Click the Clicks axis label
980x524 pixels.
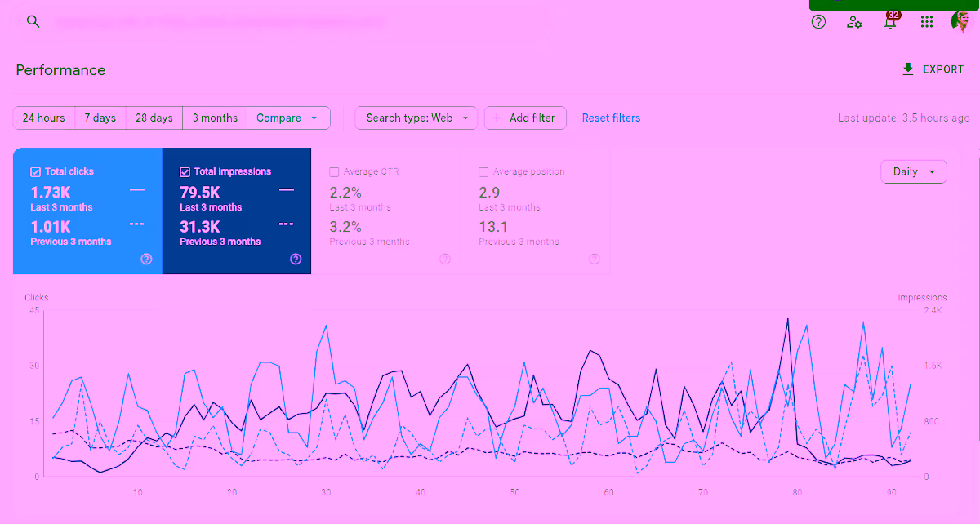pos(36,298)
